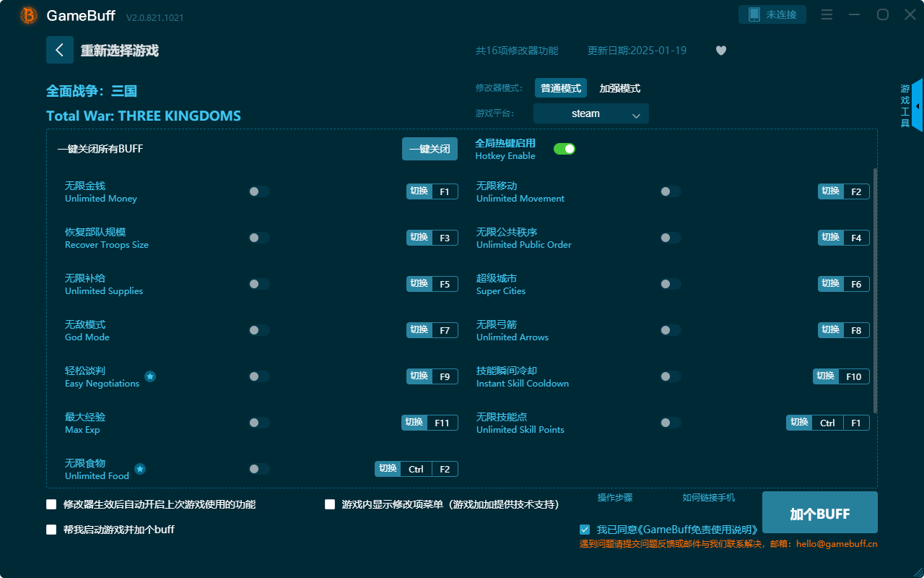924x578 pixels.
Task: Click the GameBuff flame logo icon
Action: coord(27,15)
